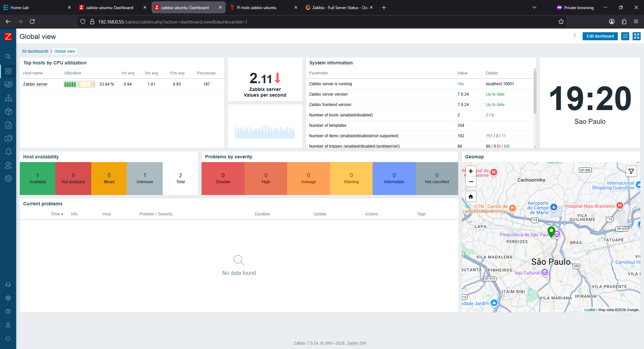
Task: Open the Inventory sidebar icon
Action: [8, 111]
